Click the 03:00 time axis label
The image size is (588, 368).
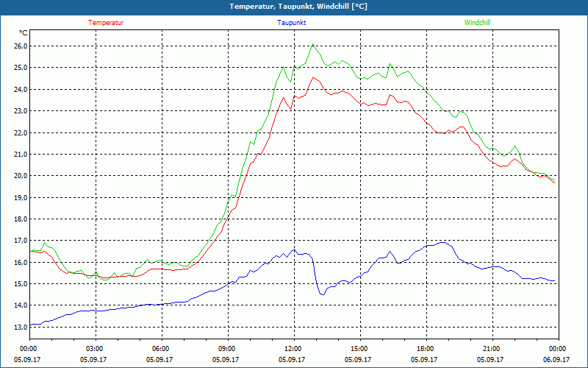tap(96, 348)
